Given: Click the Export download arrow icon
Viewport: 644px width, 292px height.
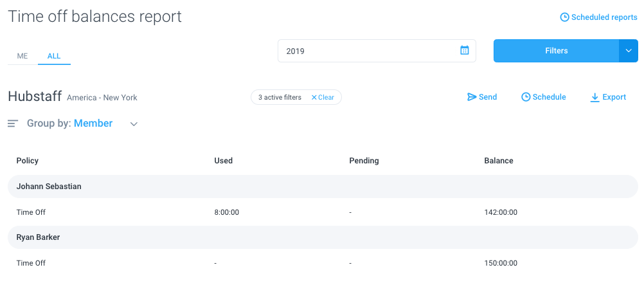Looking at the screenshot, I should pyautogui.click(x=595, y=98).
